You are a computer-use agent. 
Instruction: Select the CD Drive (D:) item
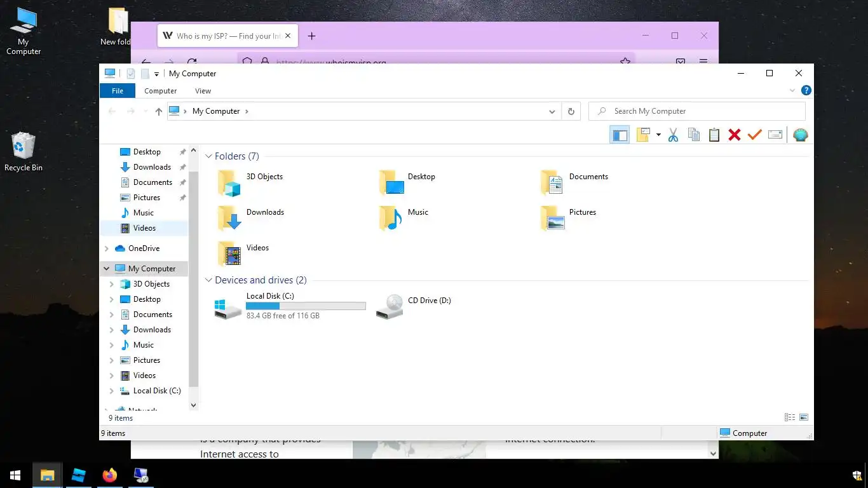(414, 306)
